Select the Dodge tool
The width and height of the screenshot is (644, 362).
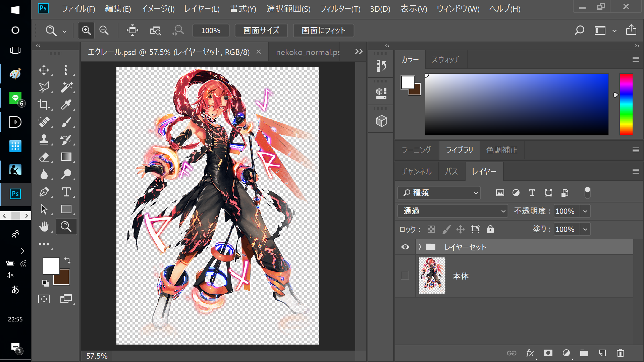pos(66,174)
